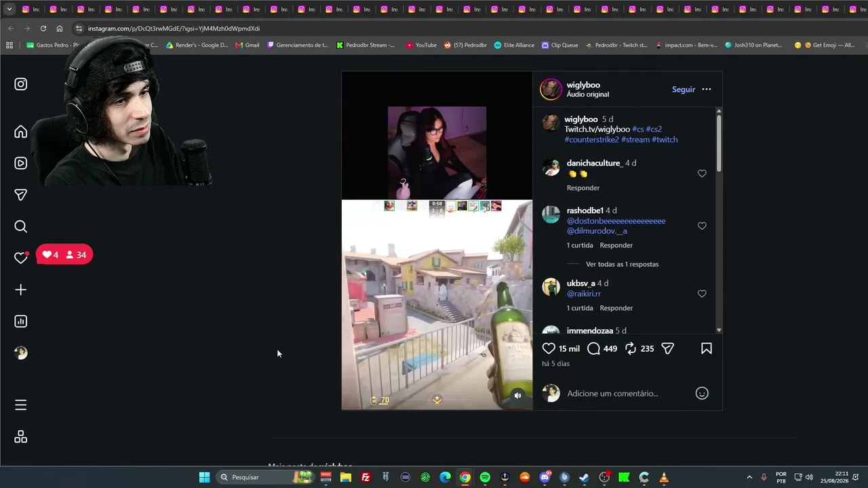The width and height of the screenshot is (868, 488).
Task: Like ukbsv_a's comment
Action: point(702,293)
